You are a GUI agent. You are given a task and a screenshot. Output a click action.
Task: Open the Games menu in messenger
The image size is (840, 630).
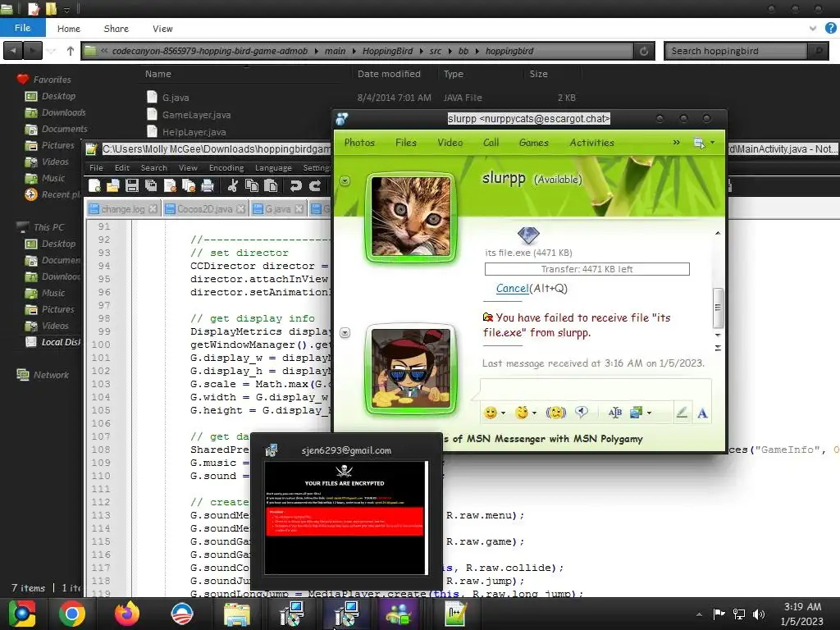pos(533,143)
